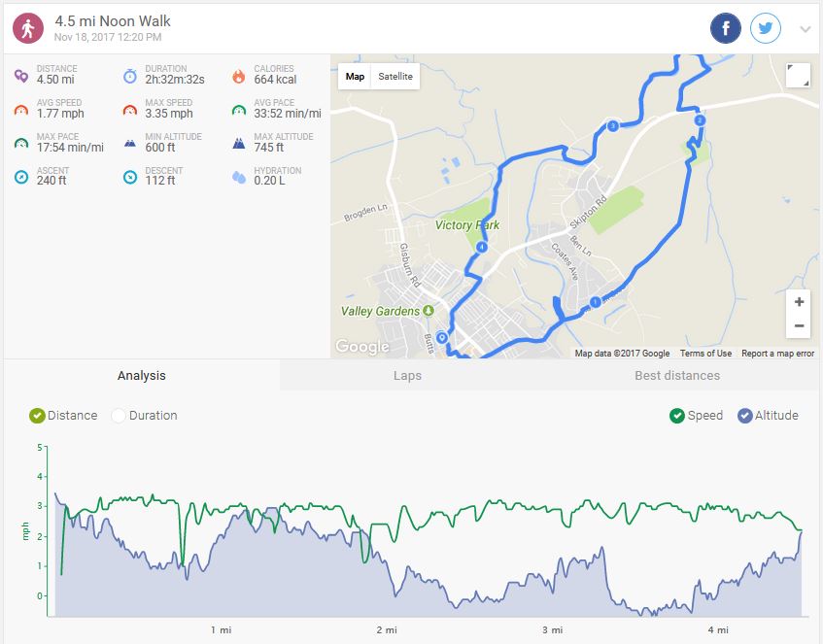Viewport: 823px width, 644px height.
Task: Expand the workout options chevron
Action: pos(805,29)
